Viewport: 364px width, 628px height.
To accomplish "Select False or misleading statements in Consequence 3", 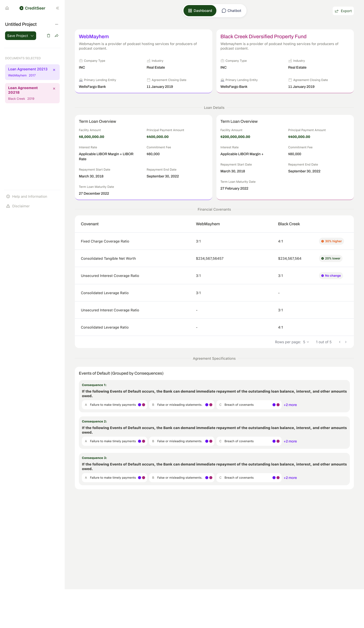I will (x=182, y=478).
